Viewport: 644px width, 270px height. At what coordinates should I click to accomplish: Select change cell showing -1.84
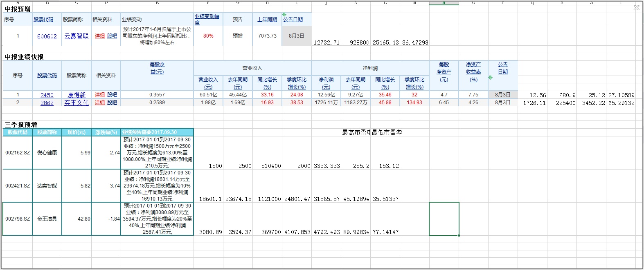(x=106, y=219)
